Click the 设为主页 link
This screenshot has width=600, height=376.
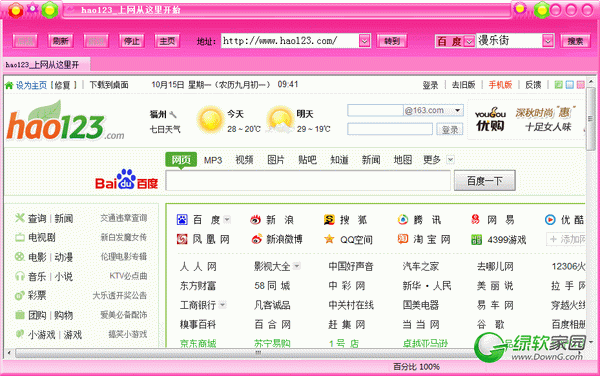pyautogui.click(x=31, y=85)
